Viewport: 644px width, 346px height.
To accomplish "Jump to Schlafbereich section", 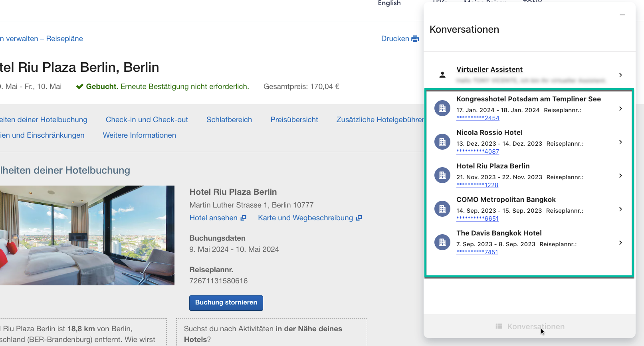I will [229, 120].
